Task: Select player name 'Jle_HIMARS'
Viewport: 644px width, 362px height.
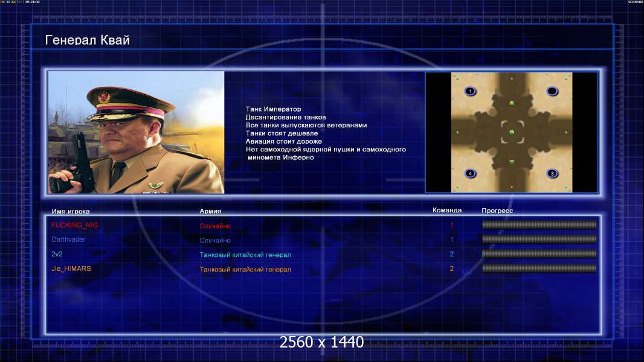Action: click(x=71, y=268)
